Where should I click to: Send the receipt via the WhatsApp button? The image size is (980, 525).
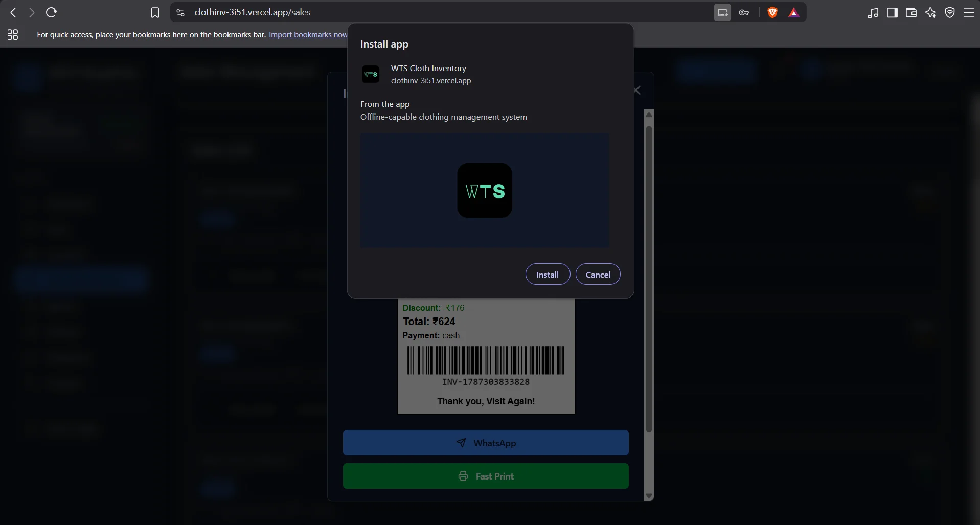486,443
